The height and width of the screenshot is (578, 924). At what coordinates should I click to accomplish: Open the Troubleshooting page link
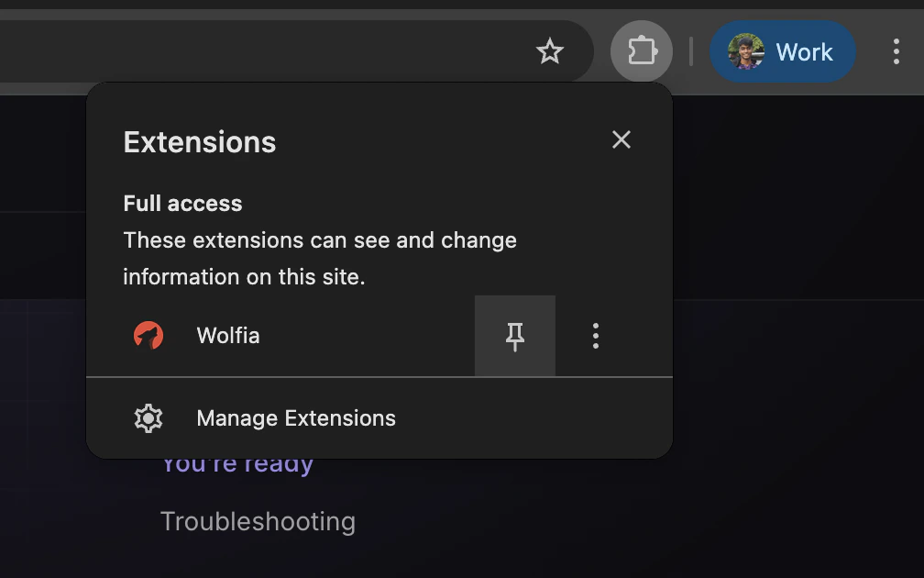coord(258,521)
